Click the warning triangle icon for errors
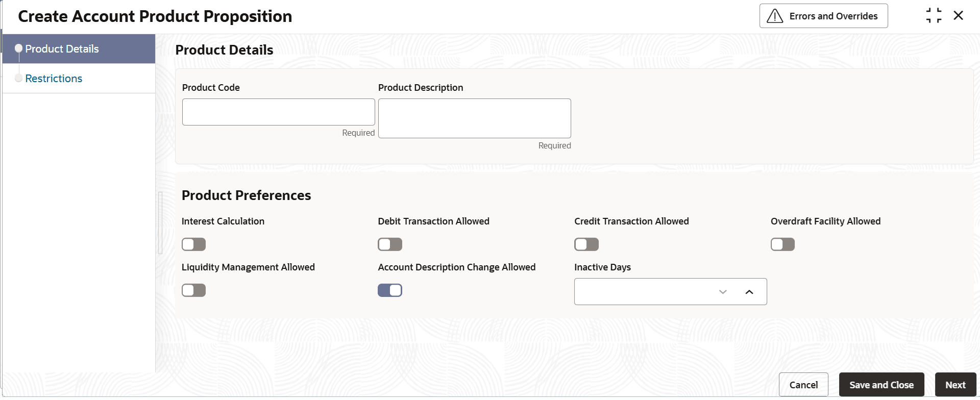This screenshot has width=980, height=400. coord(775,16)
